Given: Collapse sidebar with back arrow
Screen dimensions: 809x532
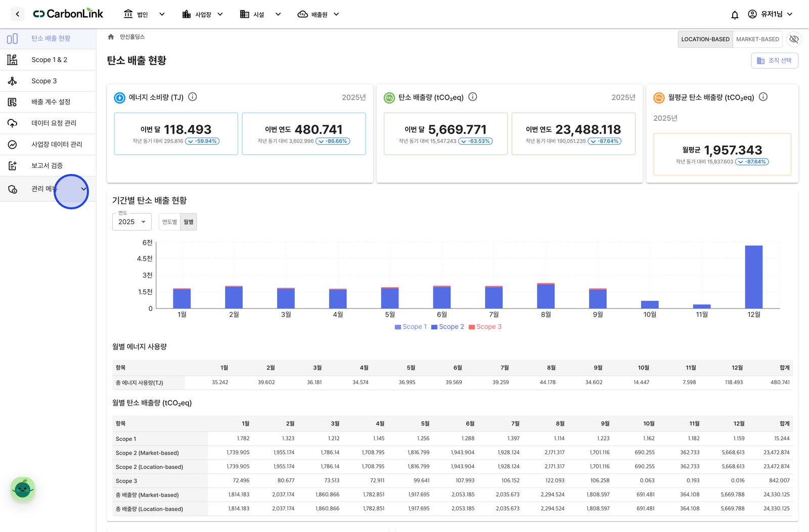Looking at the screenshot, I should tap(18, 14).
